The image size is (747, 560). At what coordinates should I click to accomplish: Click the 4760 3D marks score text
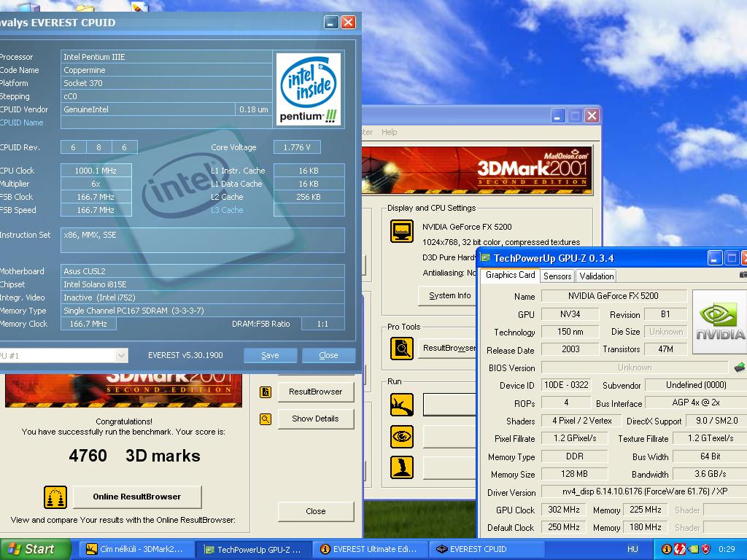coord(134,456)
